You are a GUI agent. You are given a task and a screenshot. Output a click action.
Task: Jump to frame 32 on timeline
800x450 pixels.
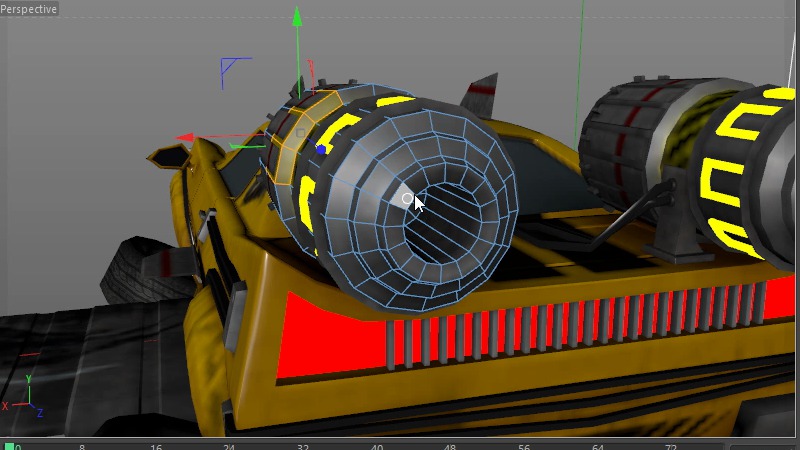click(x=303, y=446)
